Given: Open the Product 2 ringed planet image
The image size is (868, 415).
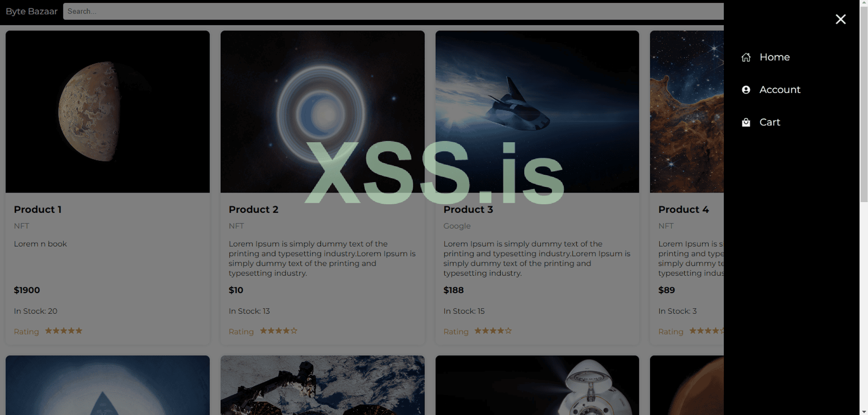Looking at the screenshot, I should (x=322, y=111).
